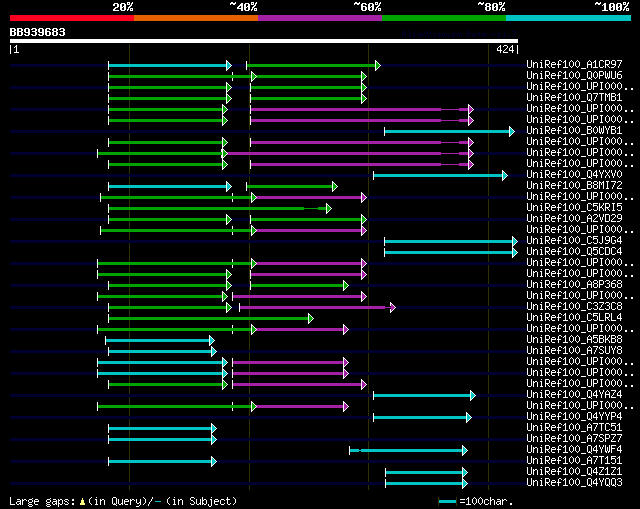Select the UniRef100_Q5CDC4 label
This screenshot has width=640, height=509.
click(574, 251)
